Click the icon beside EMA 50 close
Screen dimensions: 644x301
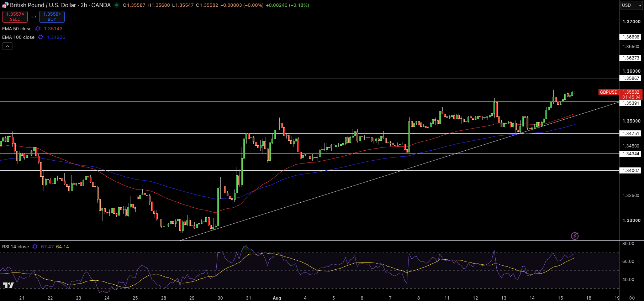pyautogui.click(x=38, y=29)
